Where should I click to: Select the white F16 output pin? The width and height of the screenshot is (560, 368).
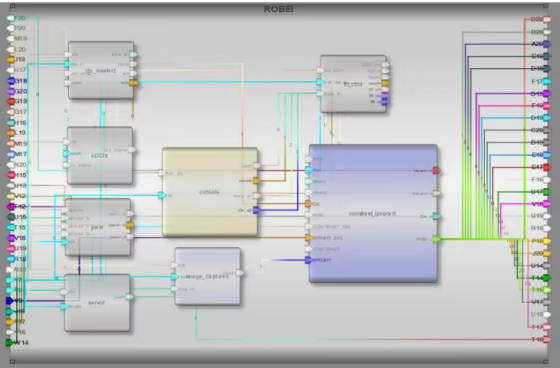(547, 179)
